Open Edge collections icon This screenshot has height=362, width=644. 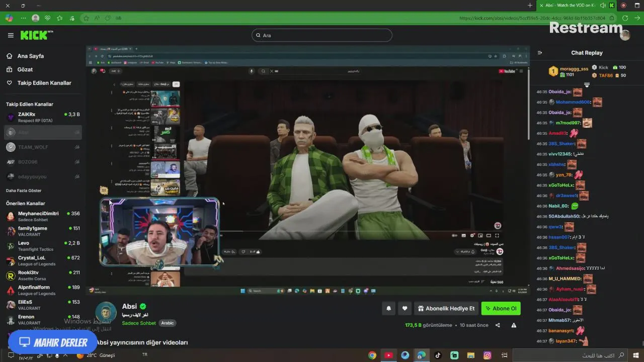72,18
